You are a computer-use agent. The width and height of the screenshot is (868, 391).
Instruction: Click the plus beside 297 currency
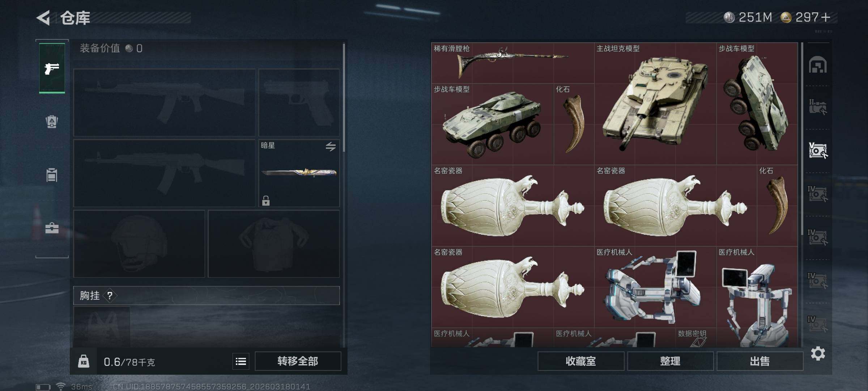tap(826, 17)
